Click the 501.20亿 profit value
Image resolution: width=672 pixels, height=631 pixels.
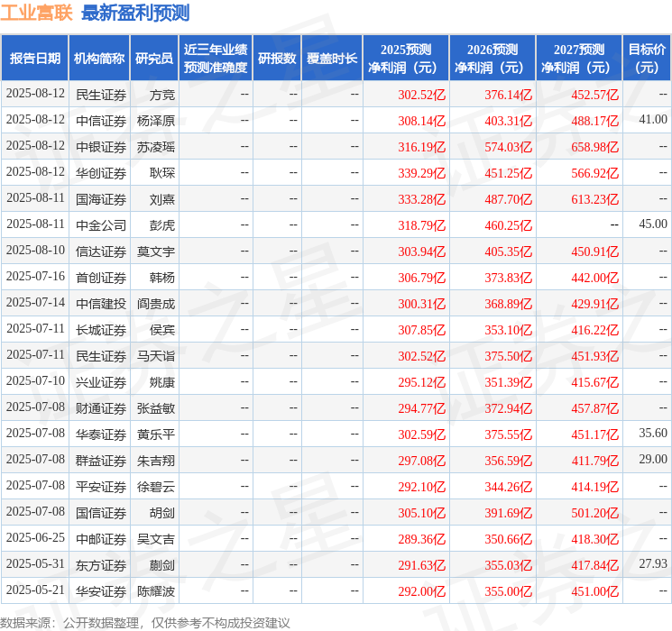594,513
